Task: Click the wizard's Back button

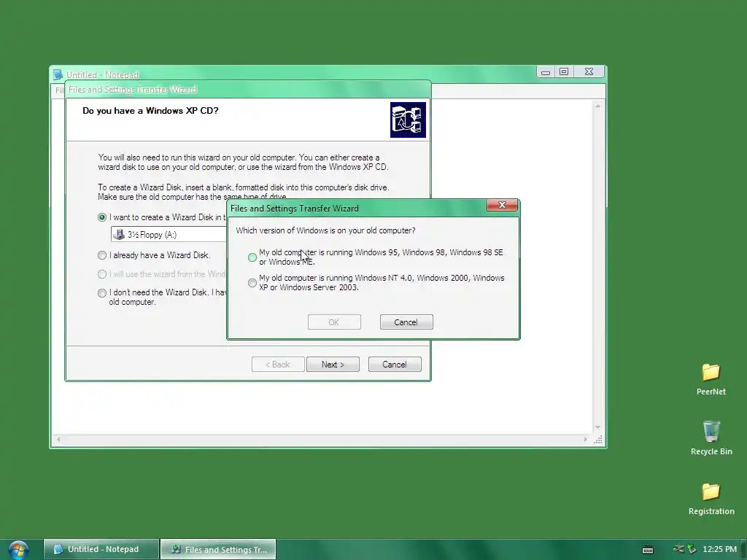Action: [278, 365]
